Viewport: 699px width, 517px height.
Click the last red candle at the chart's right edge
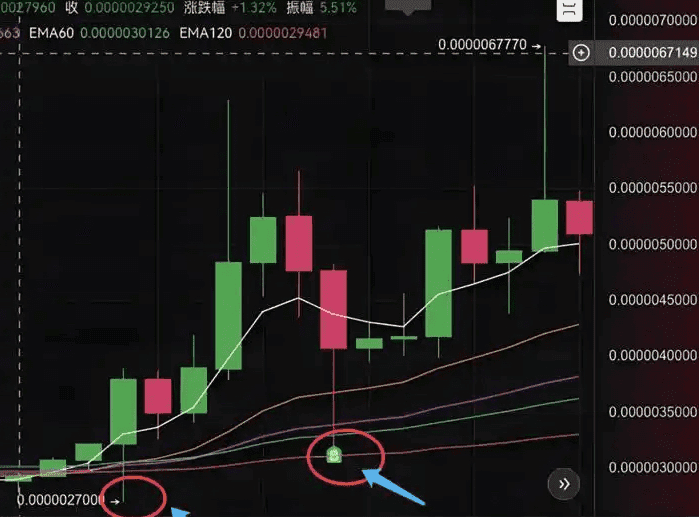coord(579,217)
